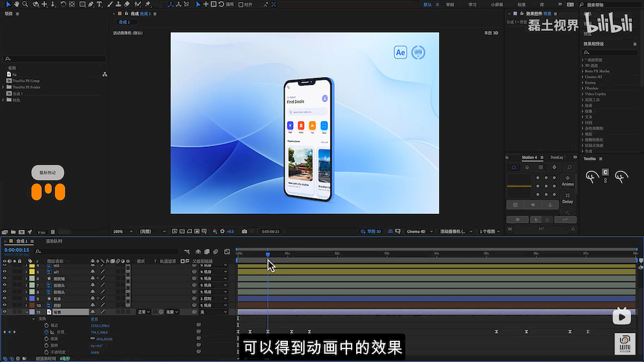Image resolution: width=644 pixels, height=362 pixels.
Task: Select the Rotation tool in toolbar
Action: [63, 4]
